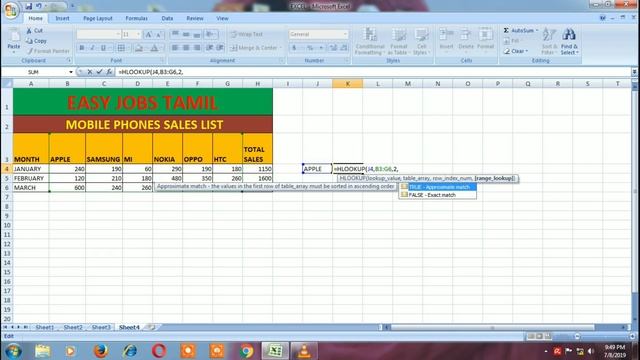The image size is (640, 360).
Task: Decrease font size with Shrink Font icon
Action: (x=158, y=34)
